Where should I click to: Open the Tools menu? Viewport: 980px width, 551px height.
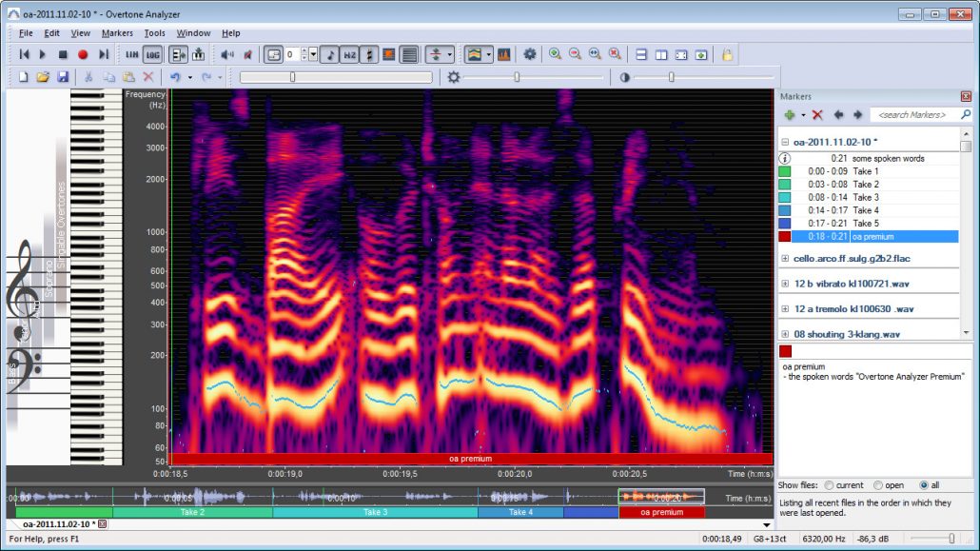155,32
